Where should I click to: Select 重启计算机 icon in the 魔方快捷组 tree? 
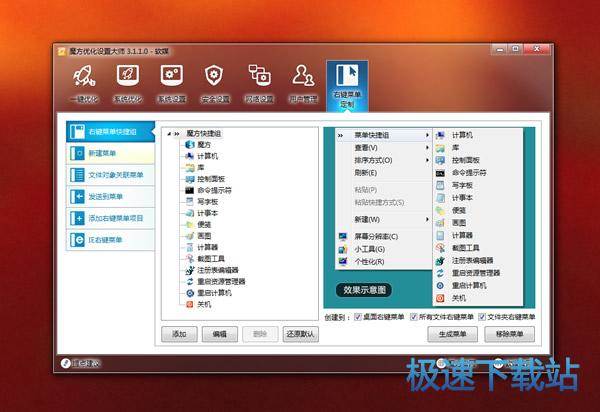click(190, 293)
